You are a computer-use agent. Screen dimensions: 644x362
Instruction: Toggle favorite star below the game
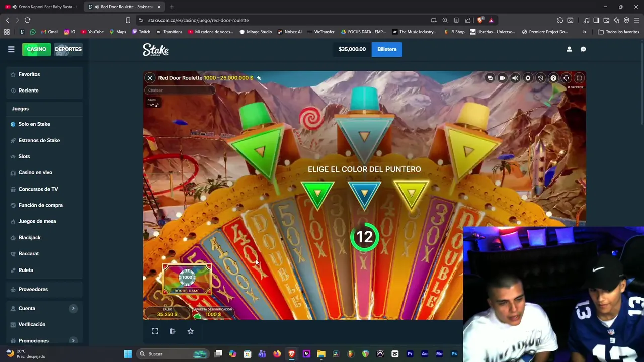pos(190,331)
